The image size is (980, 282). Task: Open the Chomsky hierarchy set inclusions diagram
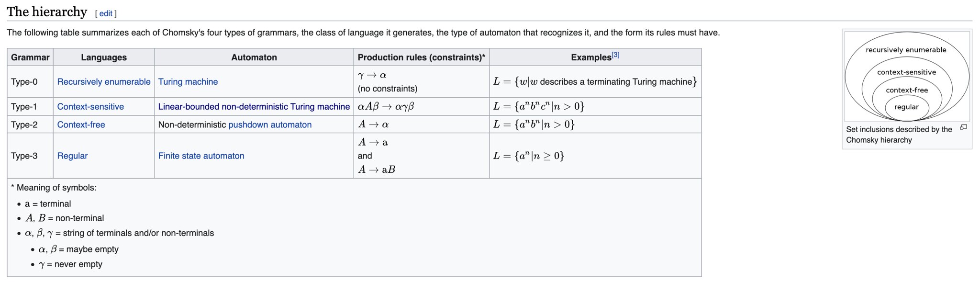tap(907, 76)
